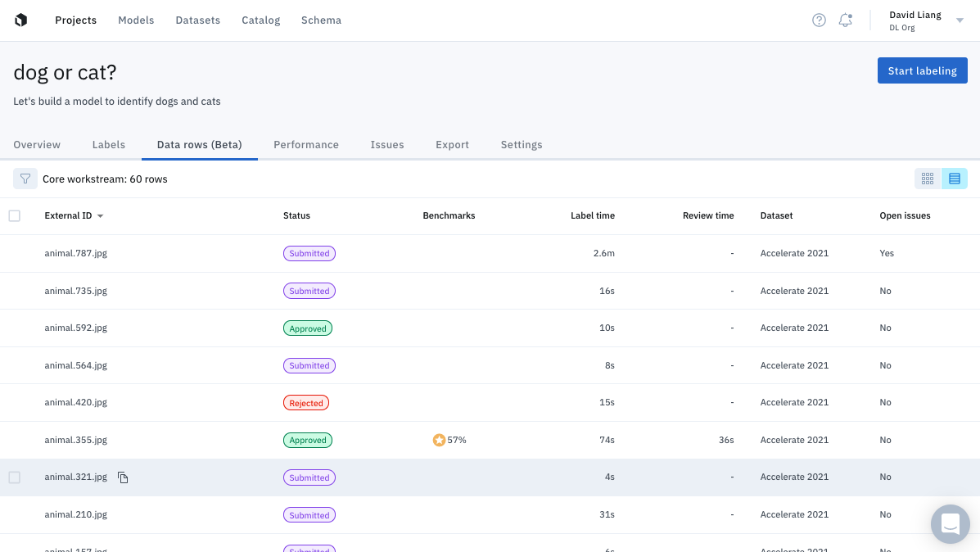Screen dimensions: 980x552
Task: Click the Labelbox logo icon
Action: point(21,20)
